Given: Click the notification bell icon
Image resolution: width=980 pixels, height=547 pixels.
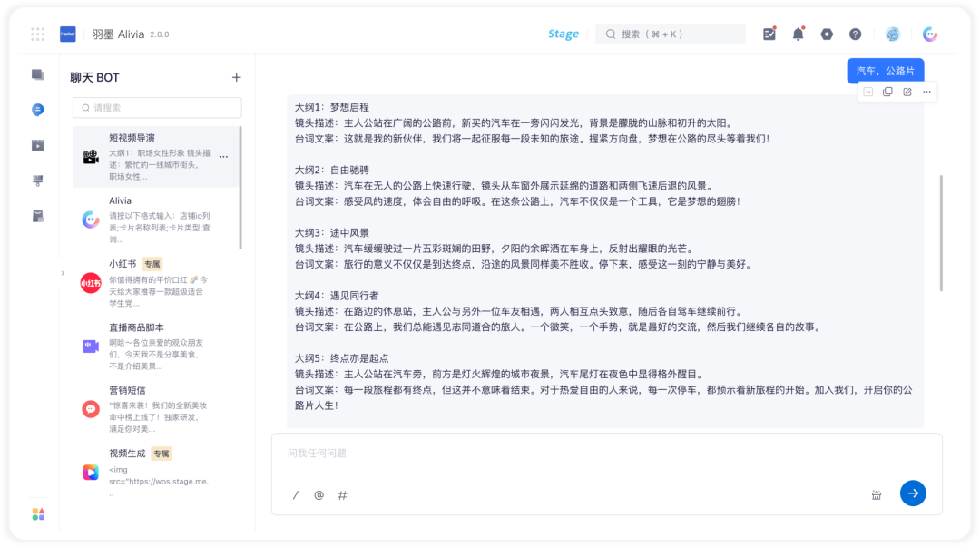Looking at the screenshot, I should point(798,34).
